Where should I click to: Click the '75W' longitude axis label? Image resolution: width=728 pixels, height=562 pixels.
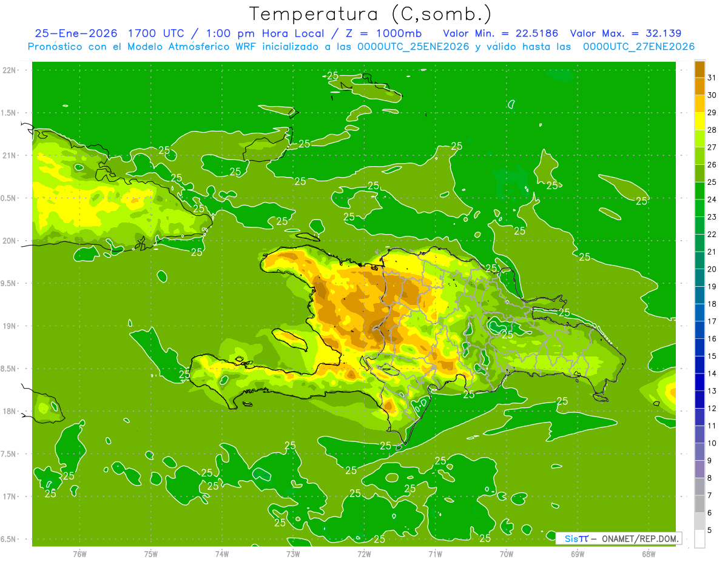coord(151,554)
